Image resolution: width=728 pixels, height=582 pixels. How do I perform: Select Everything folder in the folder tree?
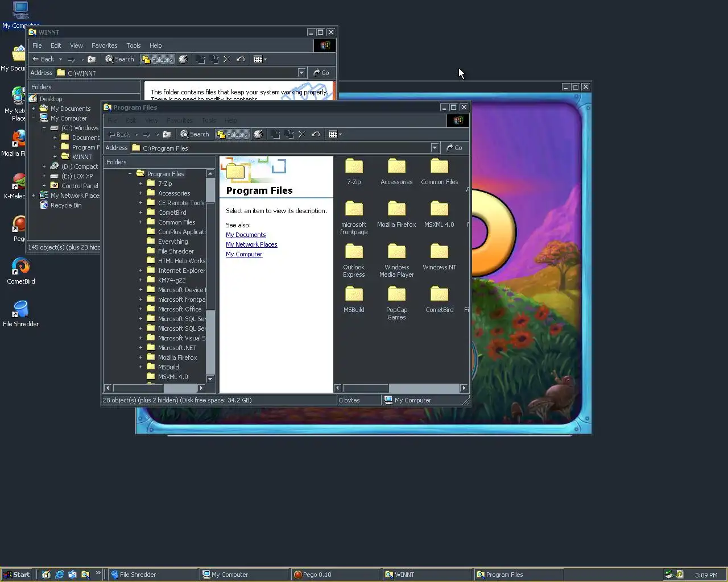point(173,242)
